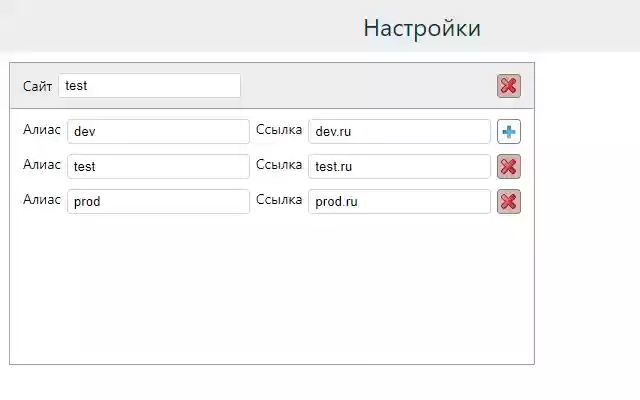Image resolution: width=640 pixels, height=400 pixels.
Task: Focus the dev alias input
Action: tap(158, 131)
